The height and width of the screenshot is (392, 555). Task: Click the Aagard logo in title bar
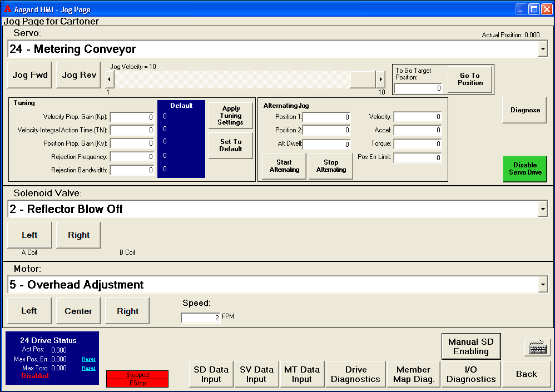pos(7,9)
